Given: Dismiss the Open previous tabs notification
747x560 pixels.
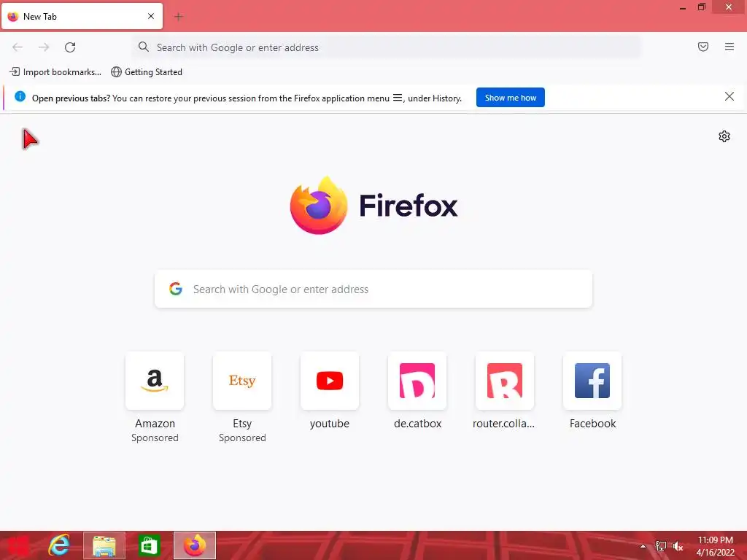Looking at the screenshot, I should point(729,97).
